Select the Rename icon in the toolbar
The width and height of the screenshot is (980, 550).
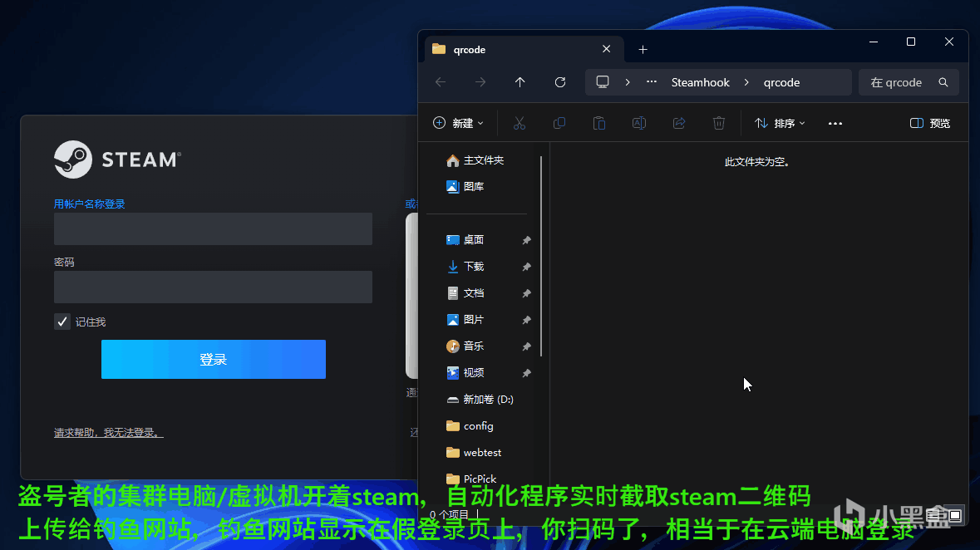pos(638,123)
